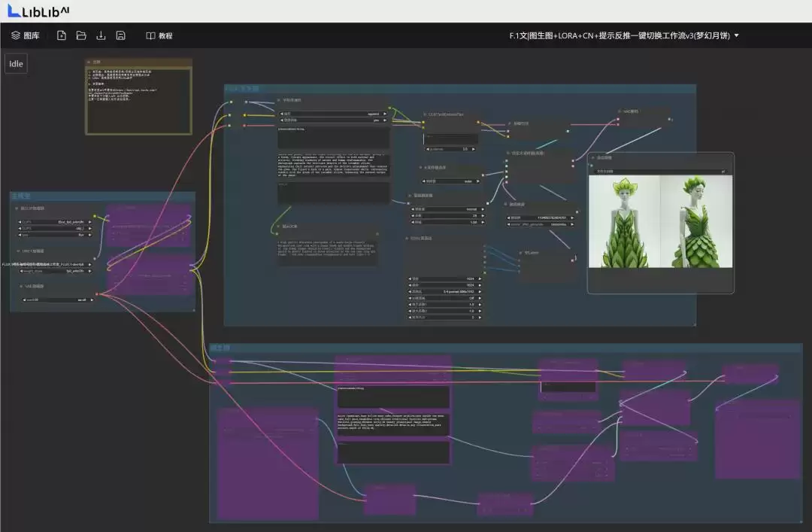
Task: Click the LibLib AI logo
Action: click(x=38, y=11)
